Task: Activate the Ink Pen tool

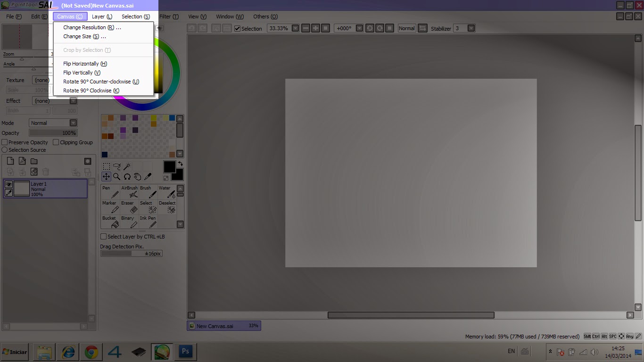Action: 149,222
